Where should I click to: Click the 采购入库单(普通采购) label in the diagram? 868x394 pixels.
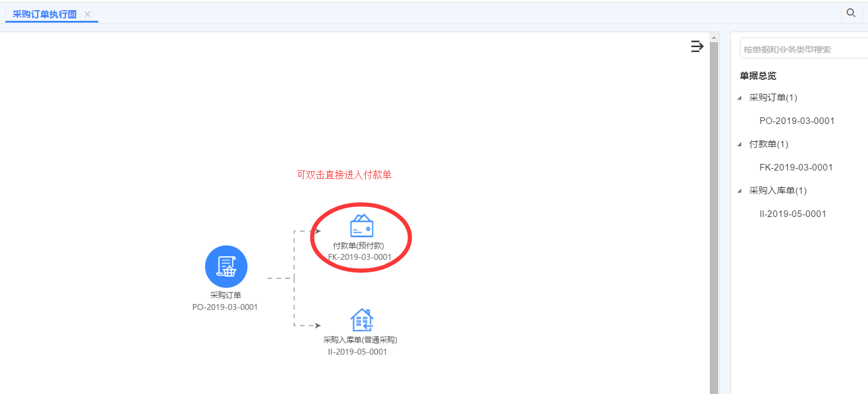click(x=360, y=340)
